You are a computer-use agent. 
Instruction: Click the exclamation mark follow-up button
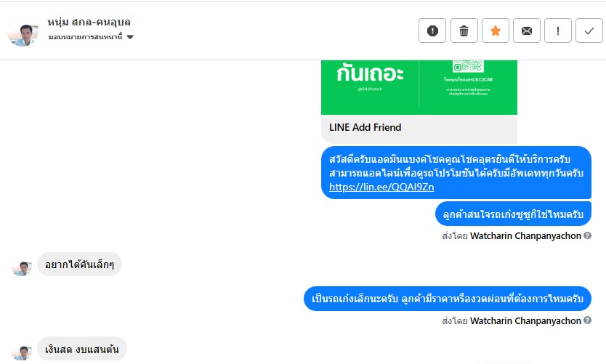[x=558, y=31]
